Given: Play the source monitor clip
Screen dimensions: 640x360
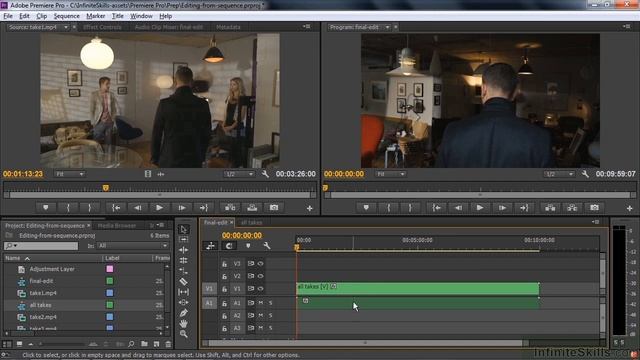Looking at the screenshot, I should click(x=159, y=208).
